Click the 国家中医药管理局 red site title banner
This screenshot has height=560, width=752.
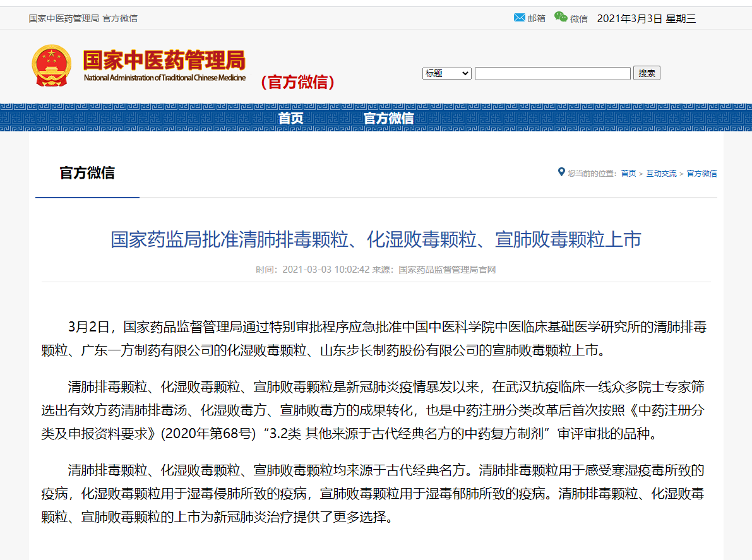click(164, 61)
